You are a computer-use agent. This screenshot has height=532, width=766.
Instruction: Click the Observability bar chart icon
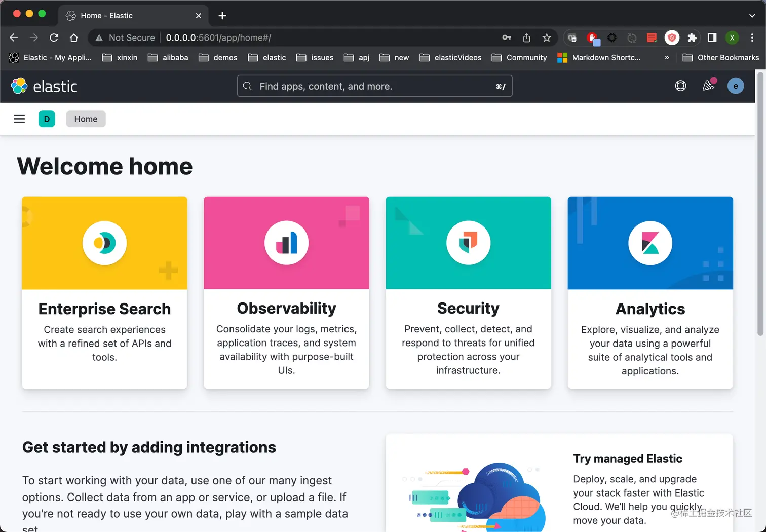click(286, 243)
